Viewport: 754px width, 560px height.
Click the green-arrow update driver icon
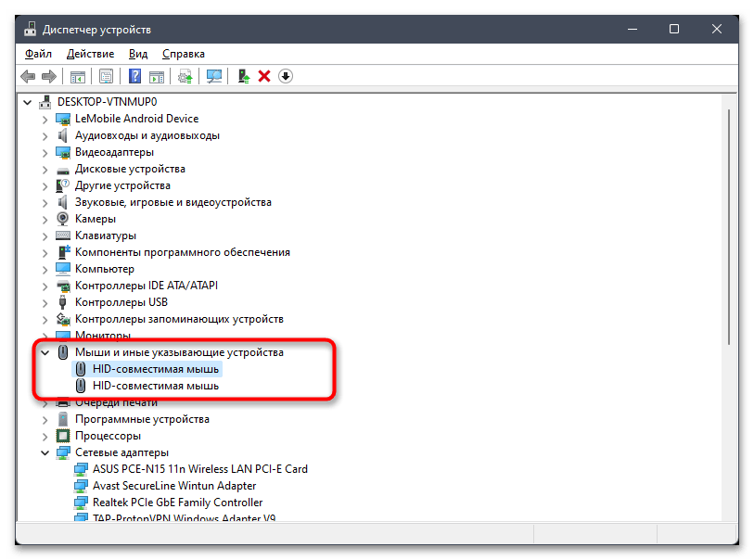click(244, 76)
